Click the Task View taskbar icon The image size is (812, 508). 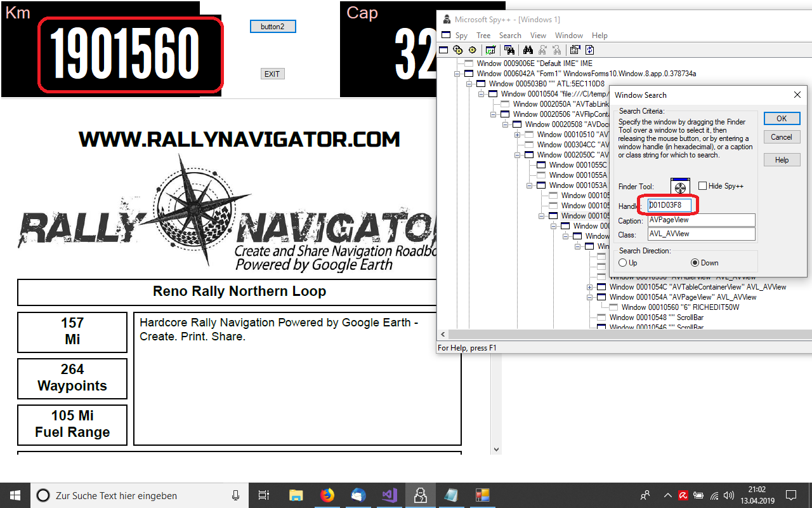[x=265, y=495]
